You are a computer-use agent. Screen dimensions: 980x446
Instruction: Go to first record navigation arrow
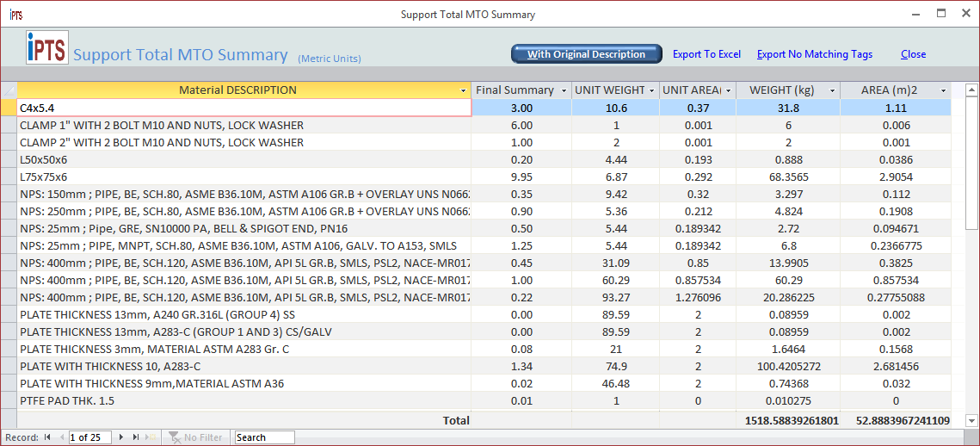pos(47,437)
